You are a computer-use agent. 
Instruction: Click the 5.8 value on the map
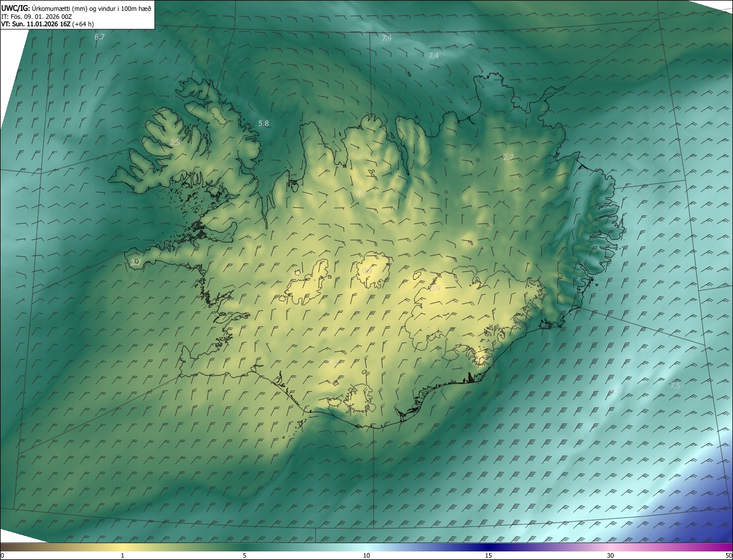(x=263, y=123)
